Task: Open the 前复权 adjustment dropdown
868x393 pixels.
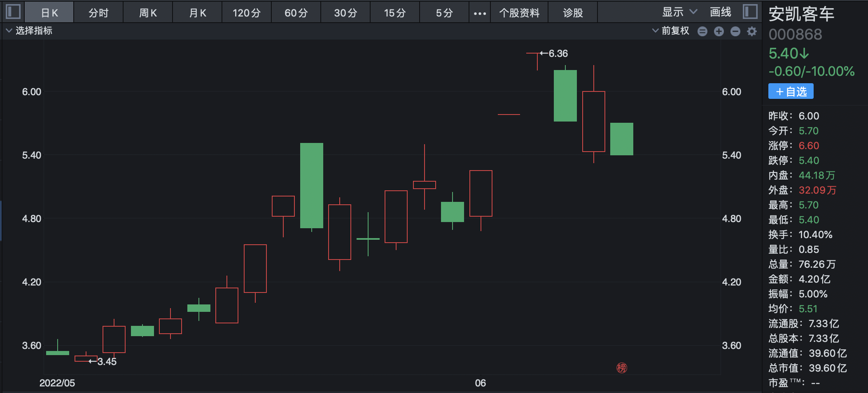Action: tap(671, 31)
